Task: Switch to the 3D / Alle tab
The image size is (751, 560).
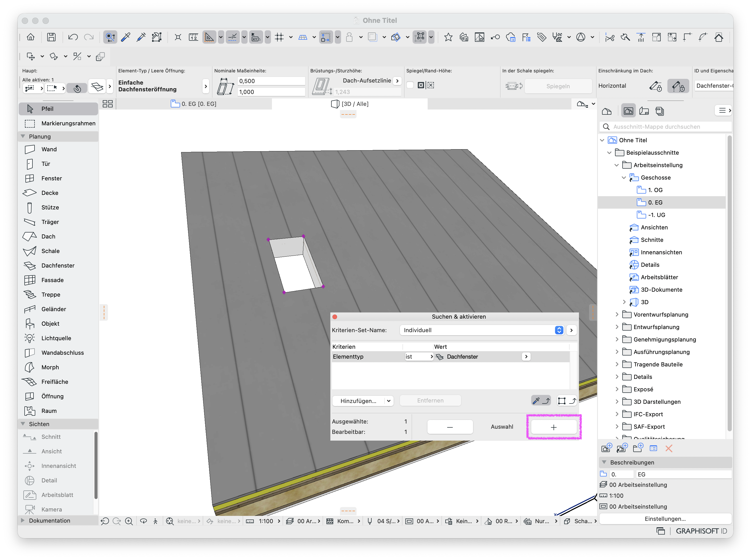Action: pos(349,104)
